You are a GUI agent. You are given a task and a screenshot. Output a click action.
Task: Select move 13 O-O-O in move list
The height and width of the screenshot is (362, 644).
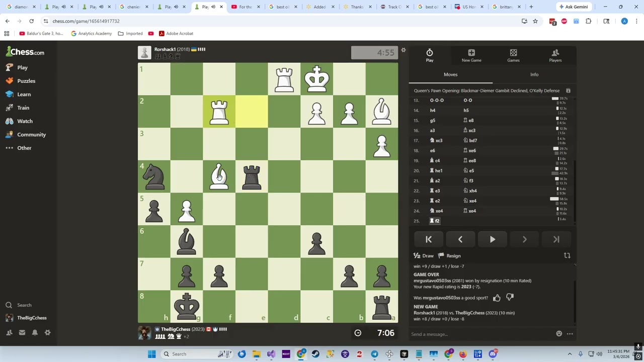click(437, 100)
